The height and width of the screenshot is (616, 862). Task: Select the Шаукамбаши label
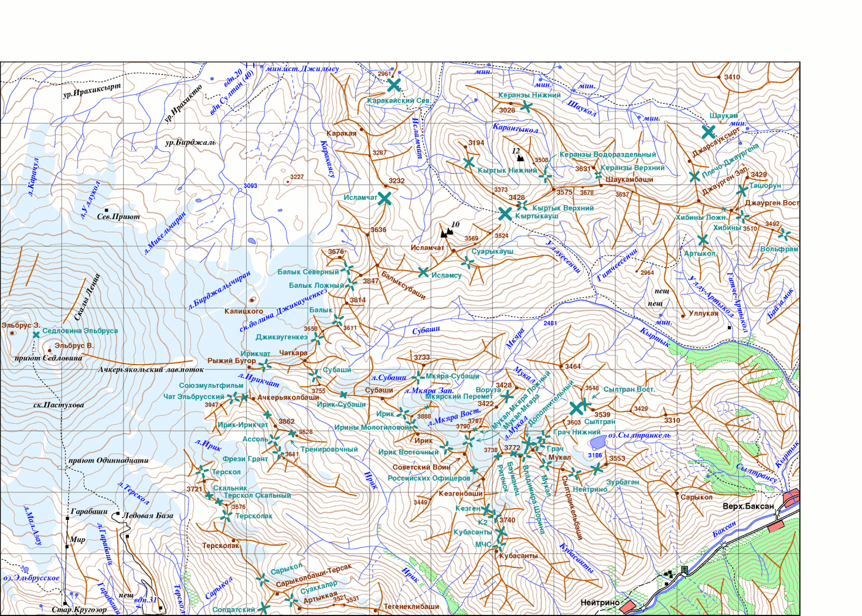pyautogui.click(x=629, y=179)
